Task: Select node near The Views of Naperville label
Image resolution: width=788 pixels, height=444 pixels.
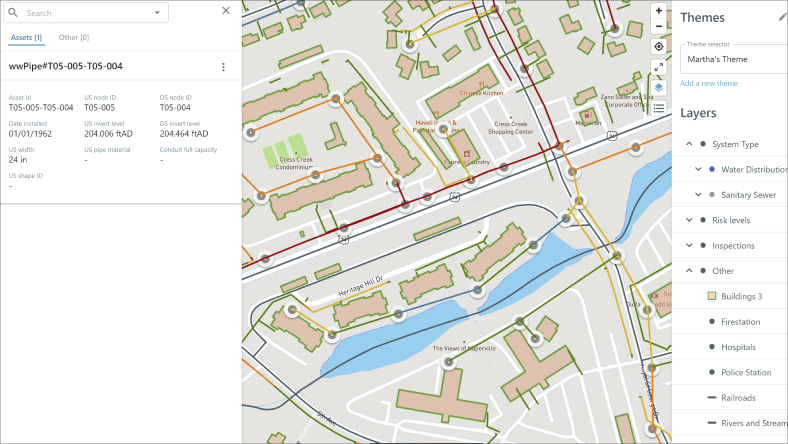Action: pos(448,362)
